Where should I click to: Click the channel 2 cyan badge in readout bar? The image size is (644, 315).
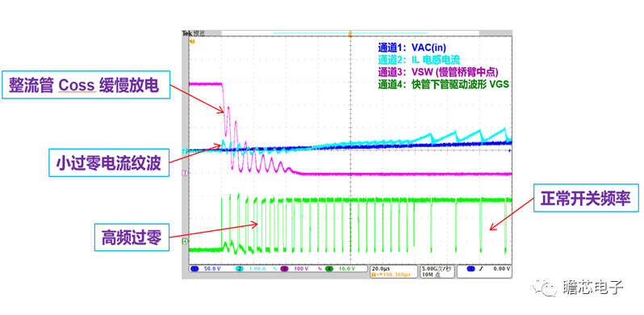pos(239,268)
